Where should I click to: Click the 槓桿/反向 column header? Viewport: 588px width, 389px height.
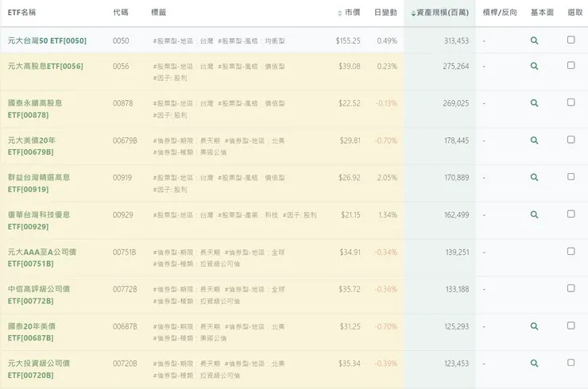(500, 13)
